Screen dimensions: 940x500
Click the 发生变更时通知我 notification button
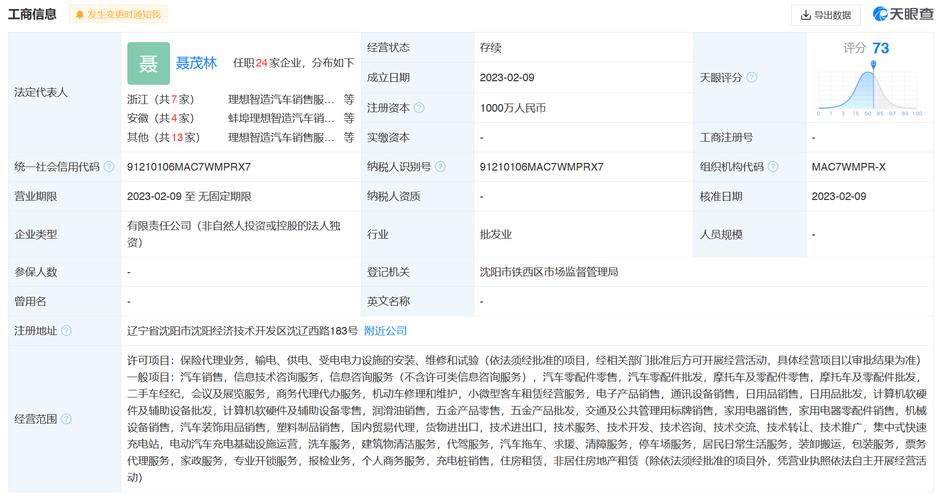click(118, 14)
